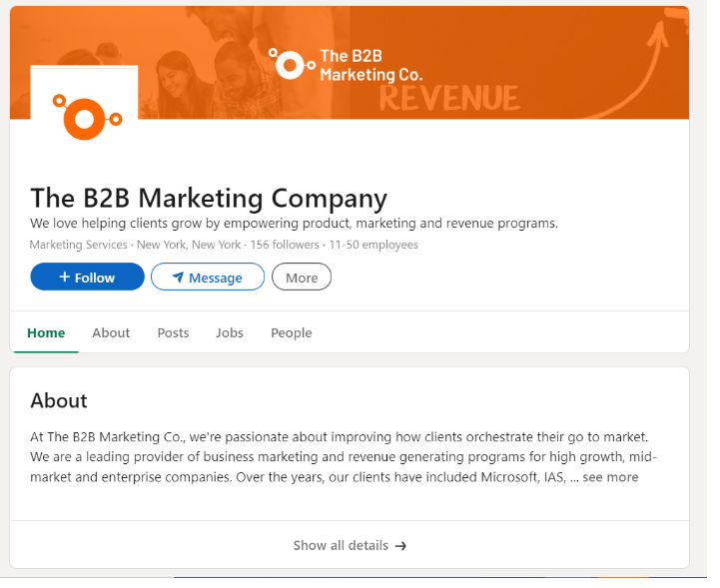Click the paper plane icon on Message

[178, 278]
